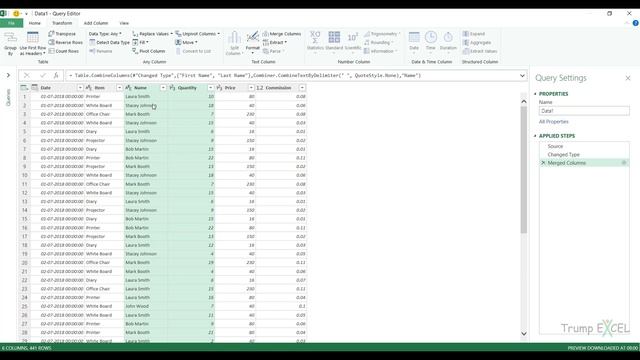640x360 pixels.
Task: Click in the formula bar text
Action: point(247,76)
